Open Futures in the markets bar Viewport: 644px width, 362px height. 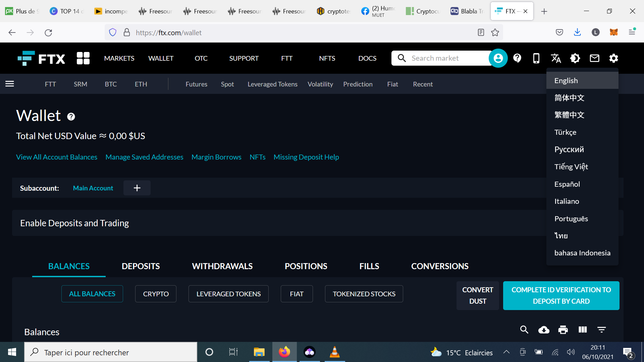click(196, 84)
